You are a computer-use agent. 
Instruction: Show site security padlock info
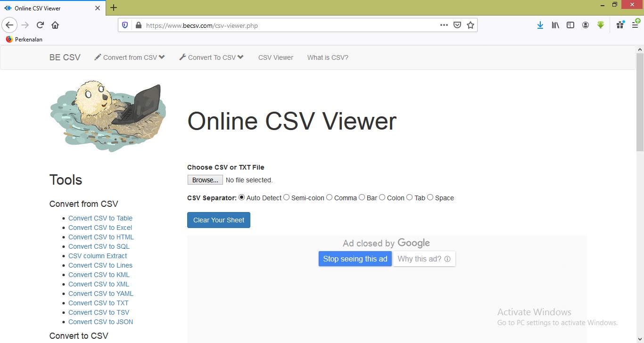pyautogui.click(x=138, y=25)
